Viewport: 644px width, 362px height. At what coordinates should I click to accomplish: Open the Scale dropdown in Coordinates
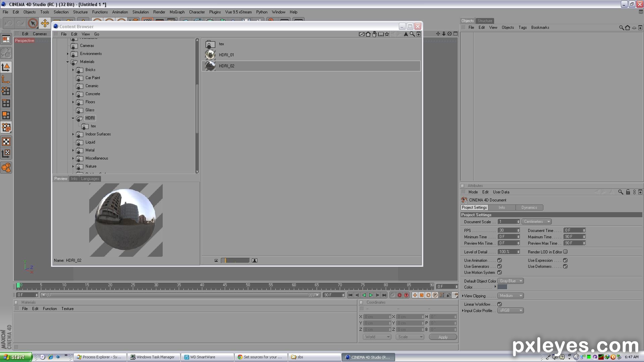pyautogui.click(x=410, y=337)
